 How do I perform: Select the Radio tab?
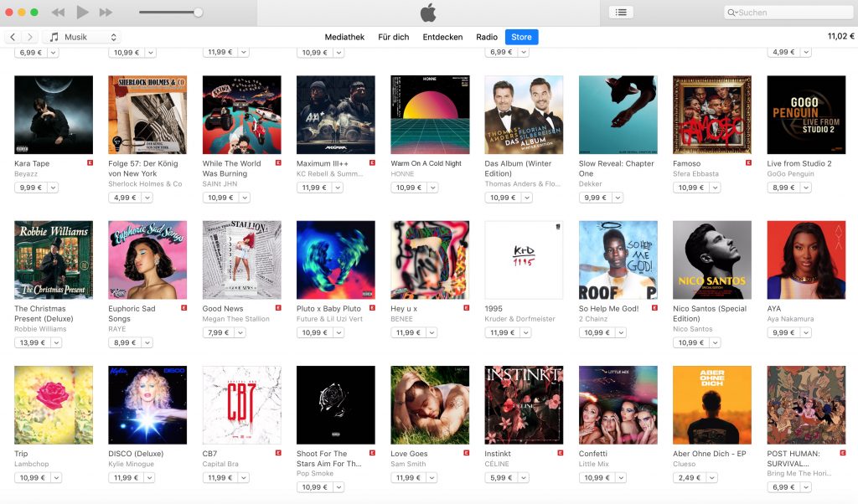[x=487, y=37]
